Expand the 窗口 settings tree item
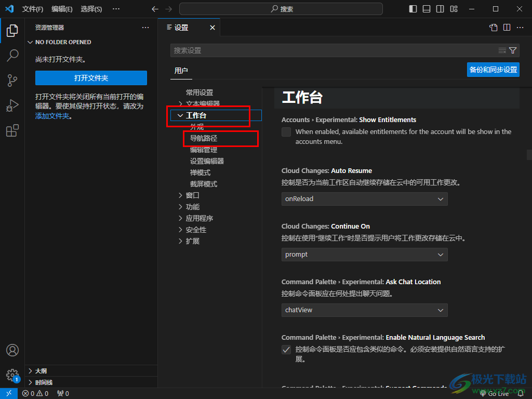This screenshot has height=399, width=532. (192, 195)
